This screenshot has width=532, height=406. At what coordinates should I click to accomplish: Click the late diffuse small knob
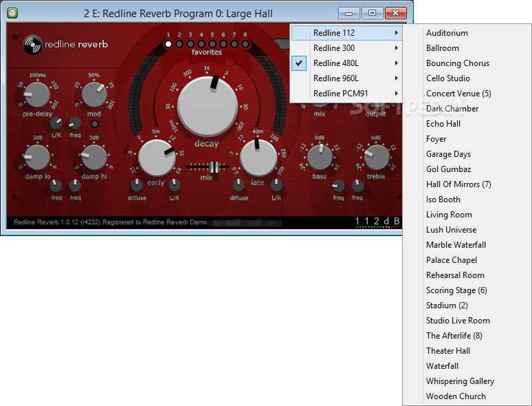239,186
